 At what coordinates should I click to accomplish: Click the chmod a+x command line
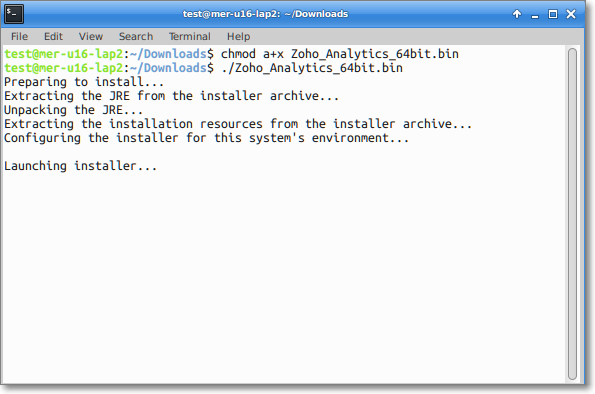[231, 54]
